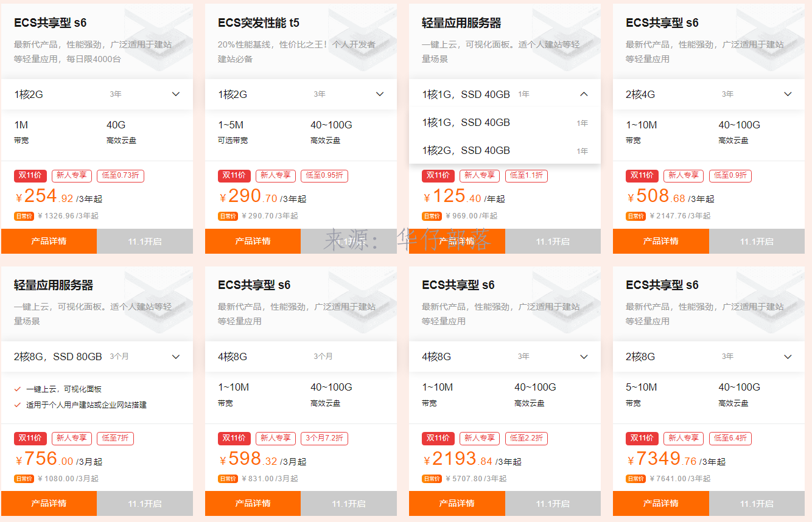Click 双11价 badge on the ¥7349.76 card

(x=641, y=438)
